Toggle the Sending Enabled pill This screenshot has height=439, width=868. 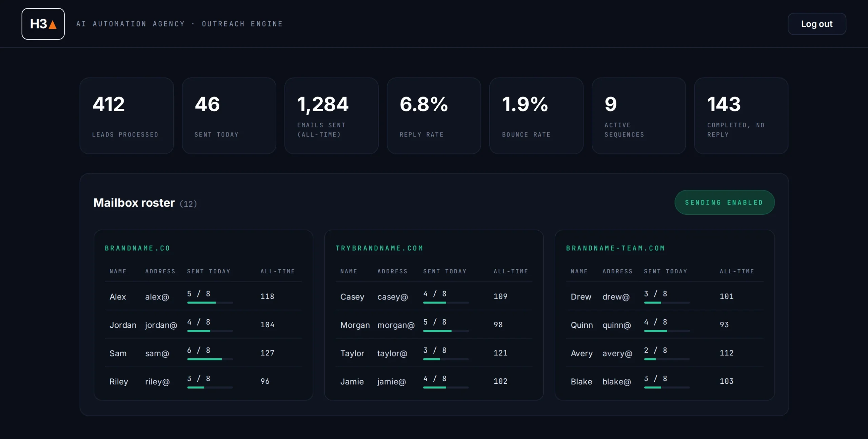[724, 202]
